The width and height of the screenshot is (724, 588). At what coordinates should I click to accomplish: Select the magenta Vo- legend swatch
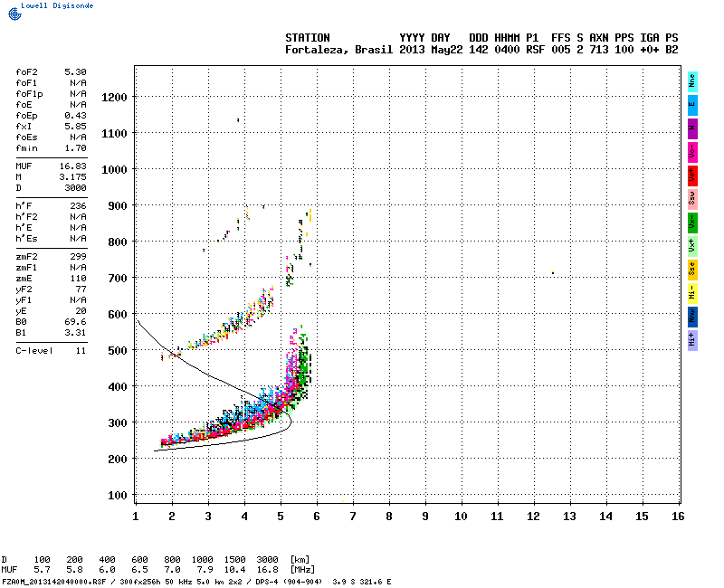click(x=692, y=151)
